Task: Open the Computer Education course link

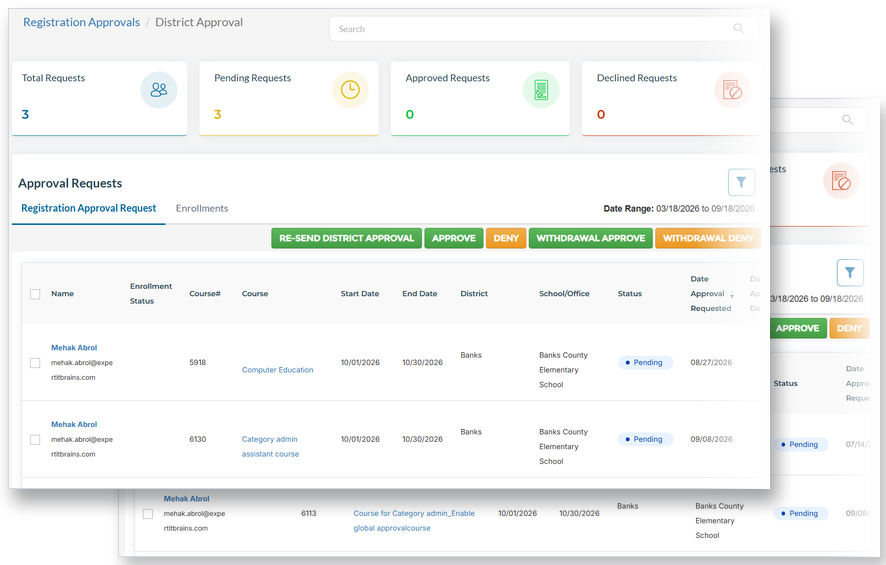Action: pyautogui.click(x=277, y=370)
